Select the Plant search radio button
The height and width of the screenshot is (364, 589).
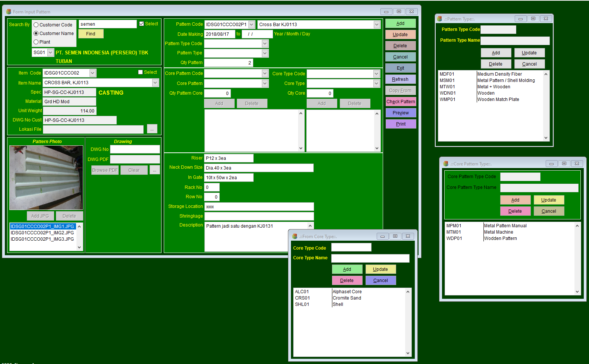coord(36,42)
